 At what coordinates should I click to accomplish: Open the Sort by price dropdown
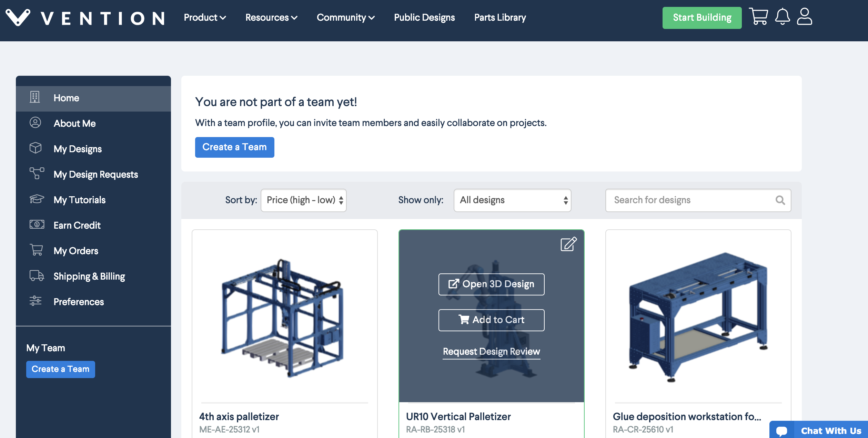[303, 200]
